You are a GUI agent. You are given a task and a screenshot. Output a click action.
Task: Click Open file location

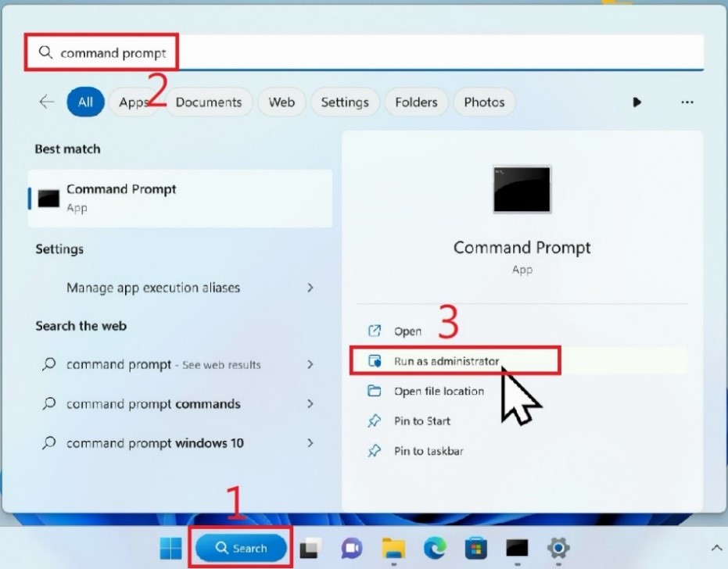439,391
